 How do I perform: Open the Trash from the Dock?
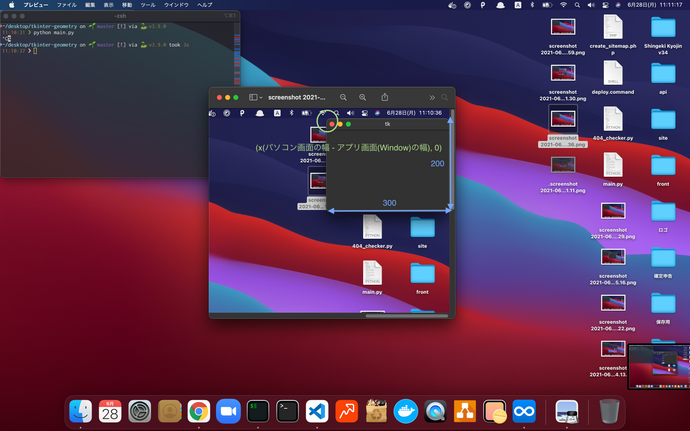point(609,411)
